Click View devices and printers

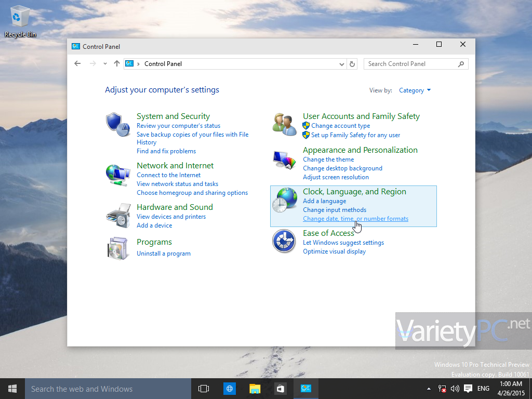pyautogui.click(x=171, y=217)
